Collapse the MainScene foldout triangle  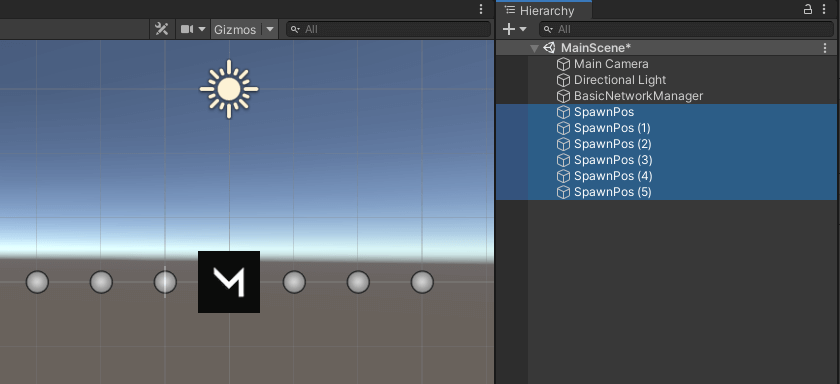534,48
